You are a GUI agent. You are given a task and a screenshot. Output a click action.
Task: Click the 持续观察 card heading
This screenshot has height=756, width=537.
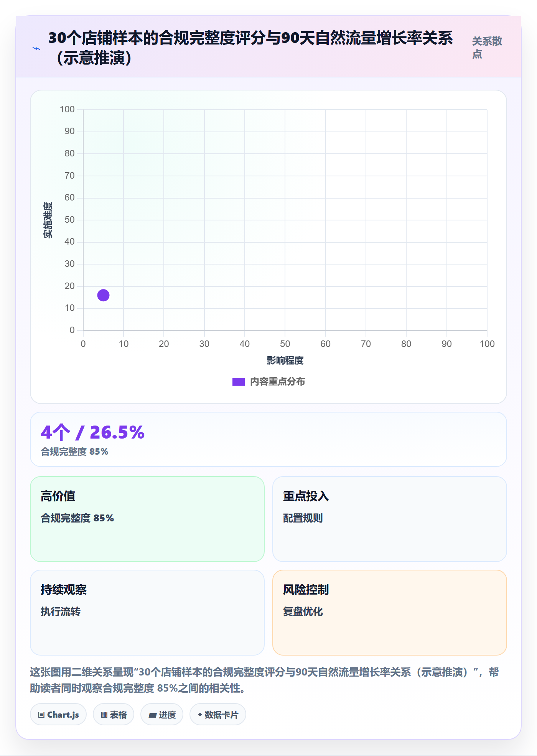(x=64, y=590)
